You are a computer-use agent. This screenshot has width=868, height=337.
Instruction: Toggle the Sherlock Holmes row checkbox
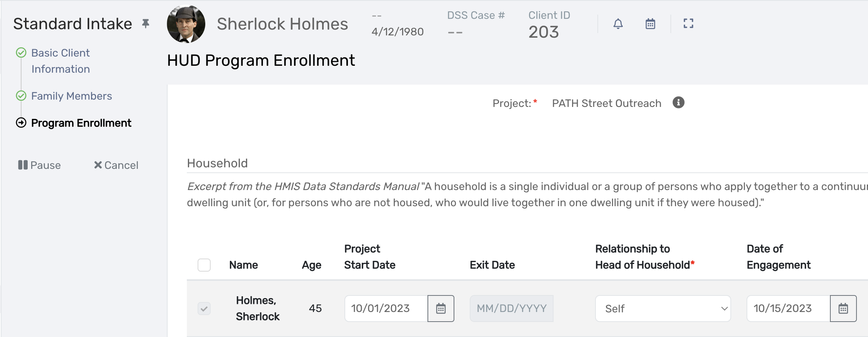coord(204,309)
